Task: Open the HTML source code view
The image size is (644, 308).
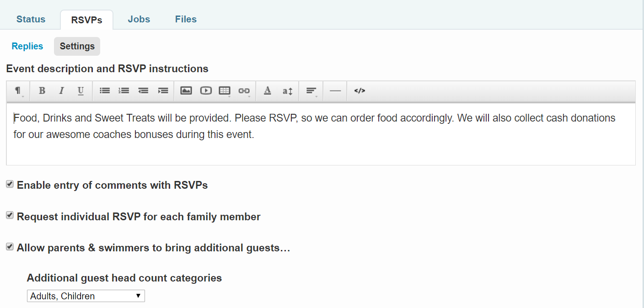Action: click(x=360, y=90)
